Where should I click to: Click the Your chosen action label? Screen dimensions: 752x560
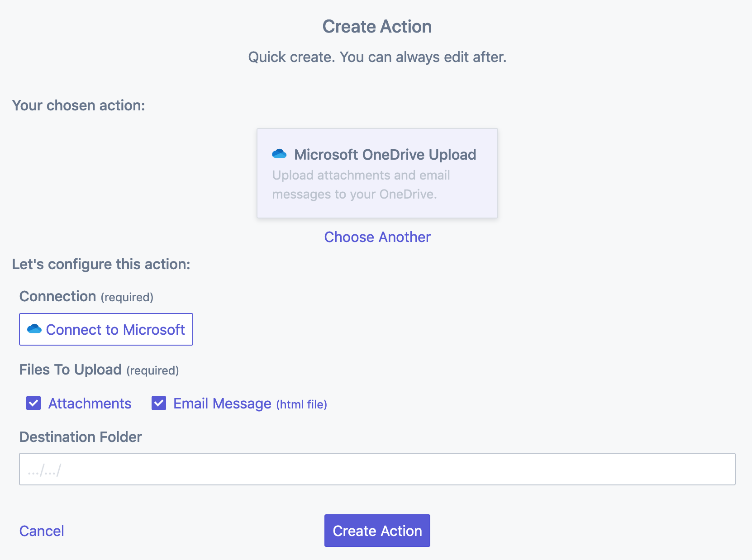coord(79,105)
